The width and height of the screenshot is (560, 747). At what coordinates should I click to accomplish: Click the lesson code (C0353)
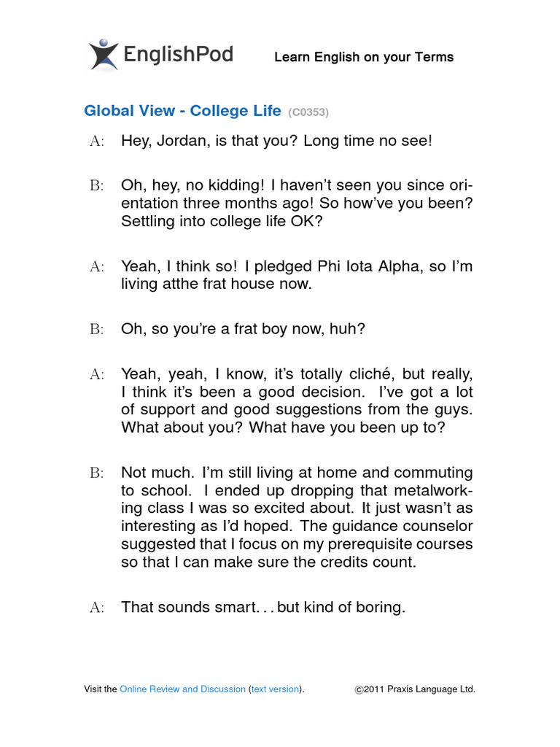pyautogui.click(x=308, y=112)
